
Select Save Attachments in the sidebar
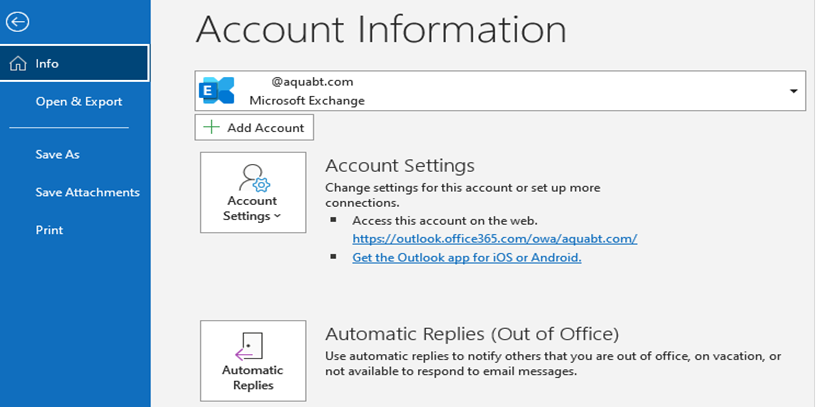point(87,192)
